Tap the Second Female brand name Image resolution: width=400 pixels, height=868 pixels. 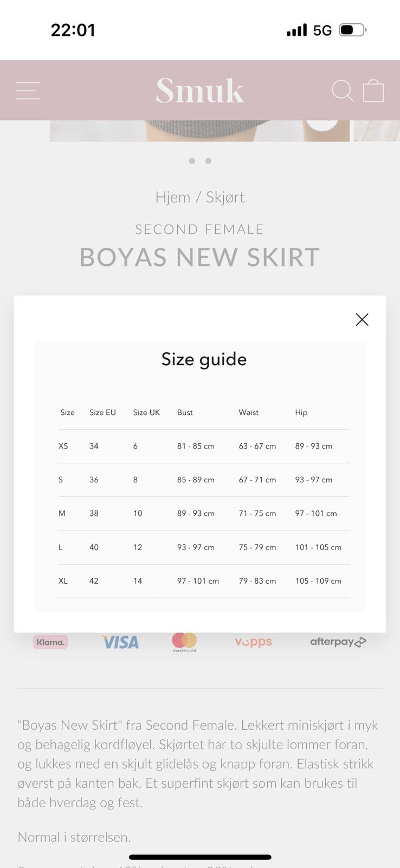coord(199,229)
